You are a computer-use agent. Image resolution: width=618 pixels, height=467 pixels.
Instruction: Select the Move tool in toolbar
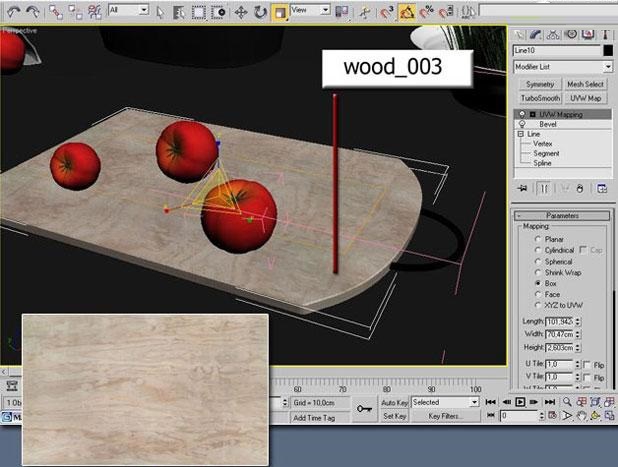click(241, 12)
